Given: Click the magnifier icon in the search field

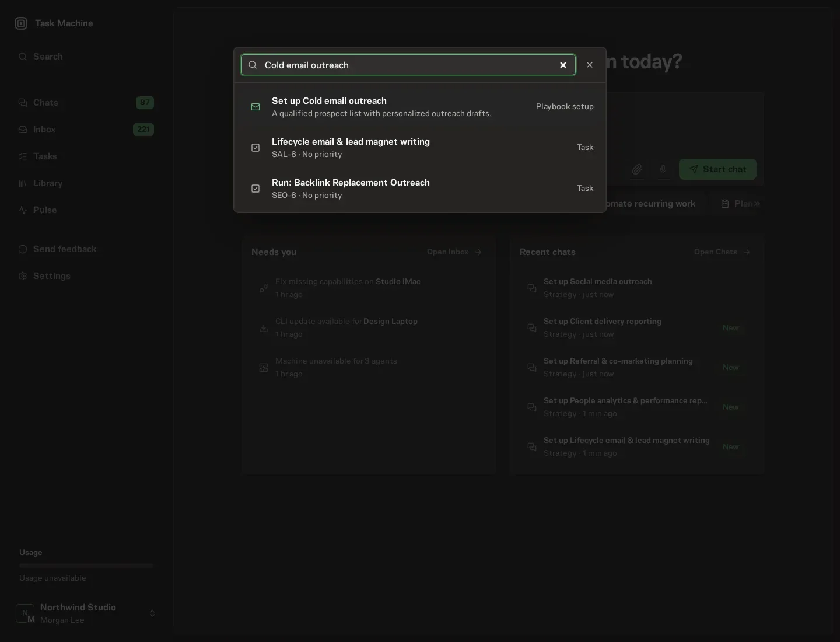Looking at the screenshot, I should click(x=253, y=65).
